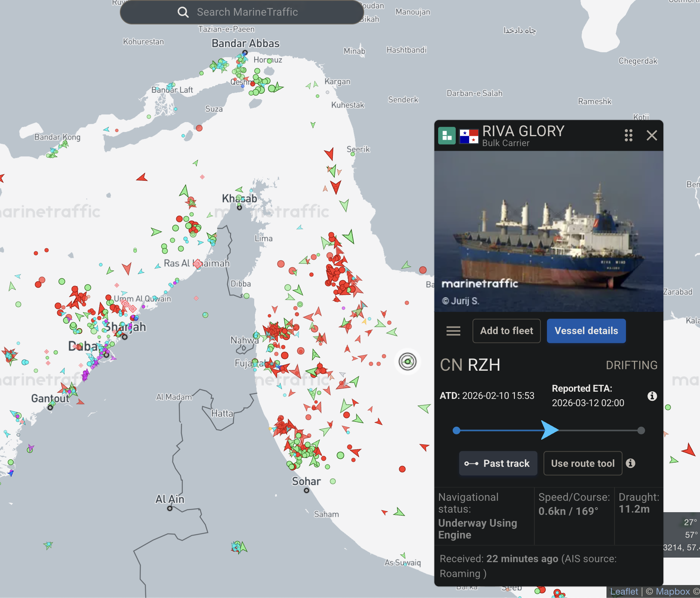Click the voyage progress arrow marker
Screen dimensions: 700x598
pyautogui.click(x=550, y=430)
